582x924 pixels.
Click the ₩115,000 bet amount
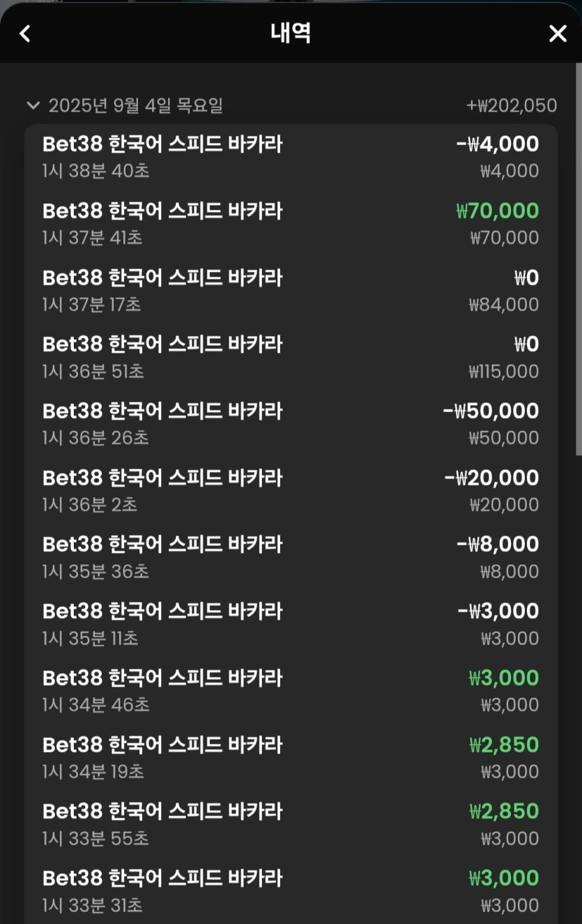coord(503,371)
